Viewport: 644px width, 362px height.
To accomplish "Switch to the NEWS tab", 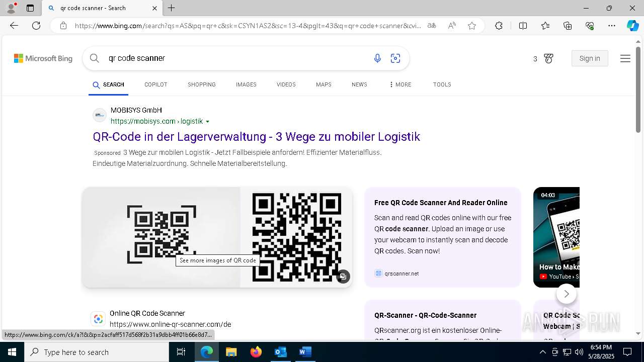I will point(359,85).
